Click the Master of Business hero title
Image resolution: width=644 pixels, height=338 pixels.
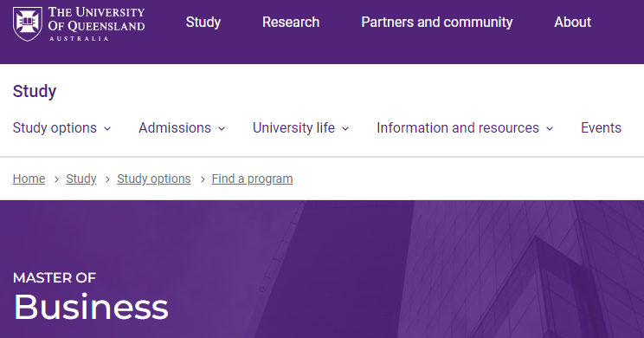pos(91,296)
